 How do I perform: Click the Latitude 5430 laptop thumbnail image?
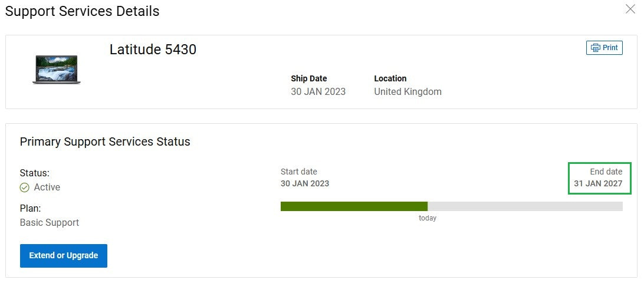[56, 70]
